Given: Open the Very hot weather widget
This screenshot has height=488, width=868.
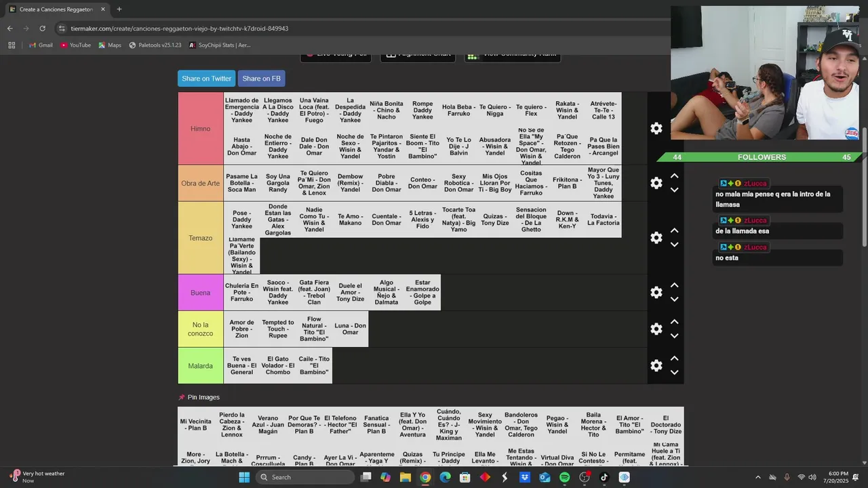Looking at the screenshot, I should point(38,477).
